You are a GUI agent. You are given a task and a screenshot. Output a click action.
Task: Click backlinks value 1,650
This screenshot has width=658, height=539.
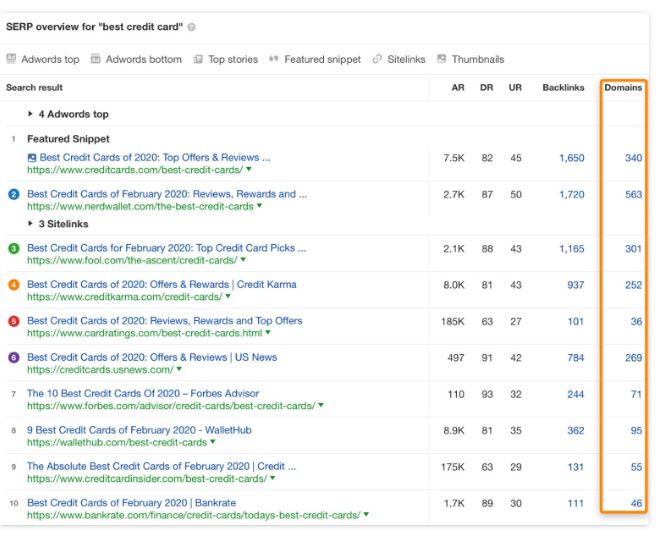click(x=572, y=158)
